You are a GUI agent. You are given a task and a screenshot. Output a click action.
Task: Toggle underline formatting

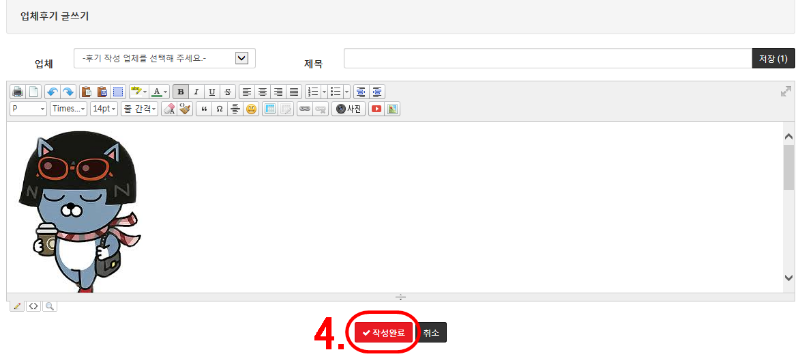pyautogui.click(x=212, y=92)
